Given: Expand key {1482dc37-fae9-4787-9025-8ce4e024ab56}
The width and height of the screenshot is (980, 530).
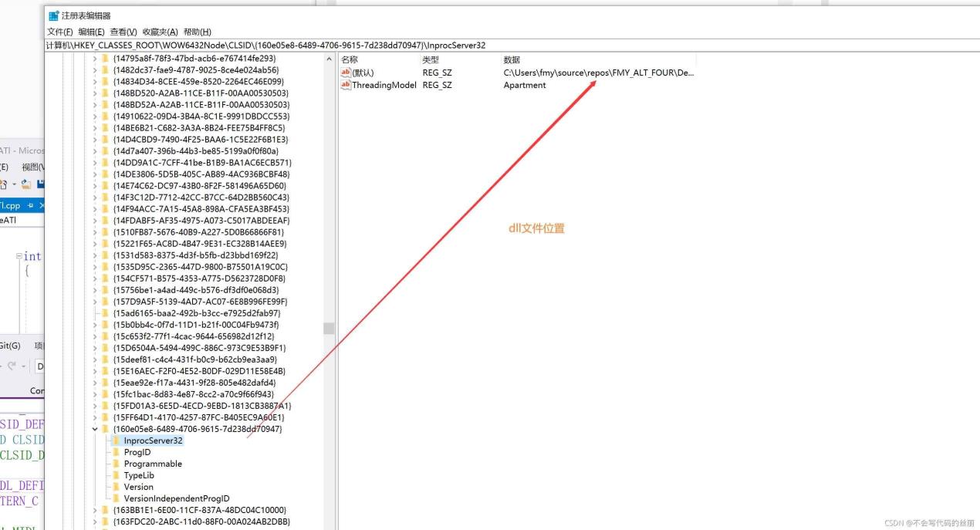Looking at the screenshot, I should click(95, 70).
